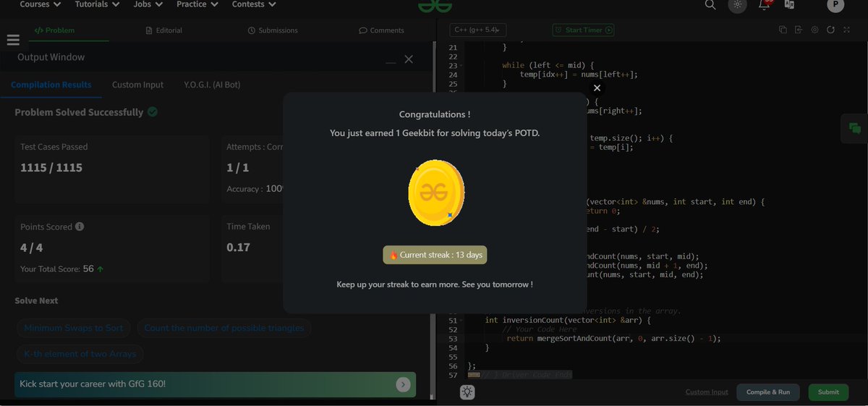Select the Compilation Results tab
This screenshot has width=868, height=406.
(51, 85)
